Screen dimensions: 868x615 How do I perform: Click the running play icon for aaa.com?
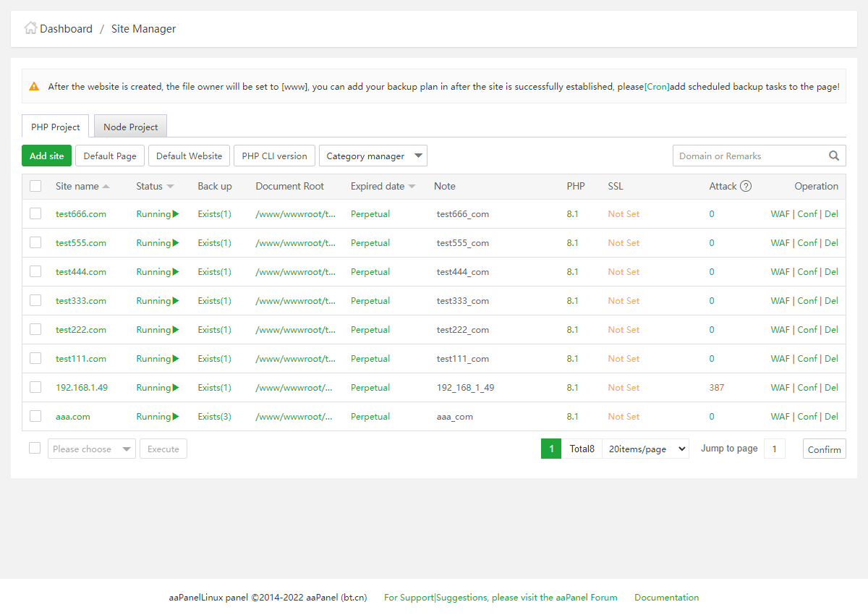176,417
